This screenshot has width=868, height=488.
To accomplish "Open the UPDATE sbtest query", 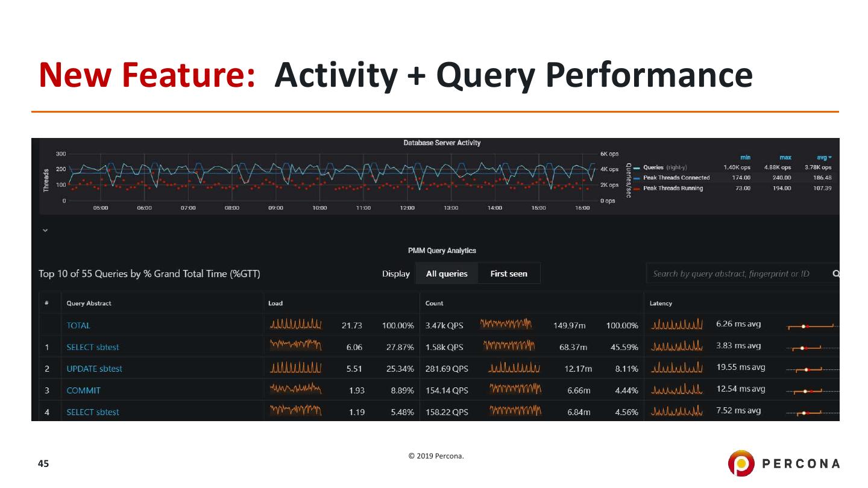I will coord(94,369).
